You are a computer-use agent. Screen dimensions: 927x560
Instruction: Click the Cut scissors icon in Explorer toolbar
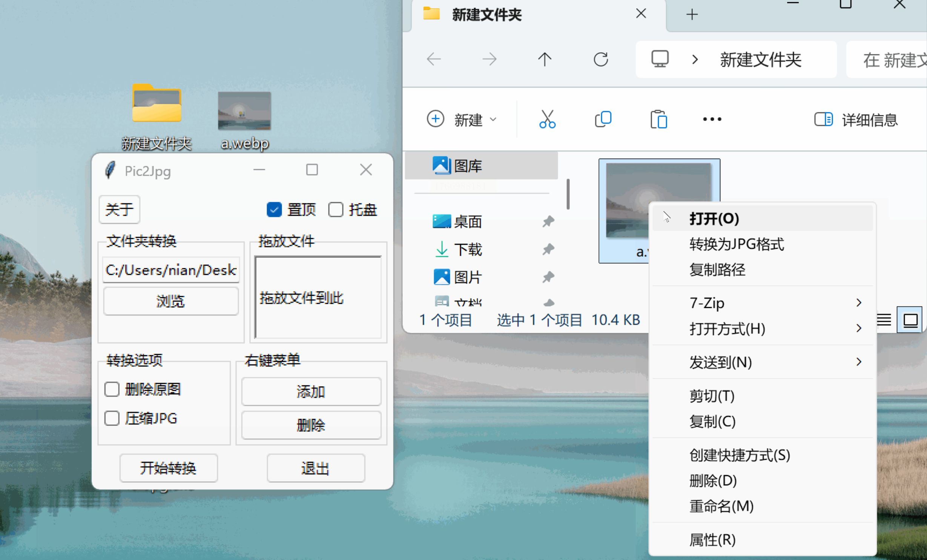click(547, 119)
